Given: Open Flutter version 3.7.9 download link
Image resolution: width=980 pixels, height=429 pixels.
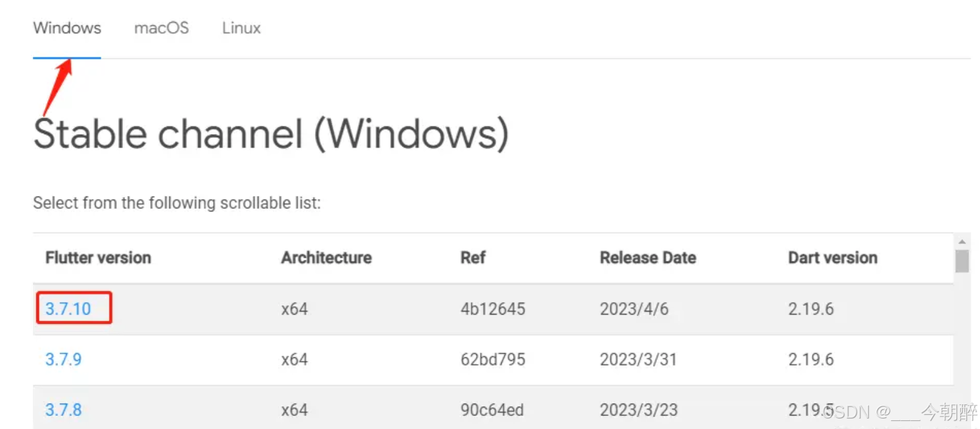Looking at the screenshot, I should point(63,359).
